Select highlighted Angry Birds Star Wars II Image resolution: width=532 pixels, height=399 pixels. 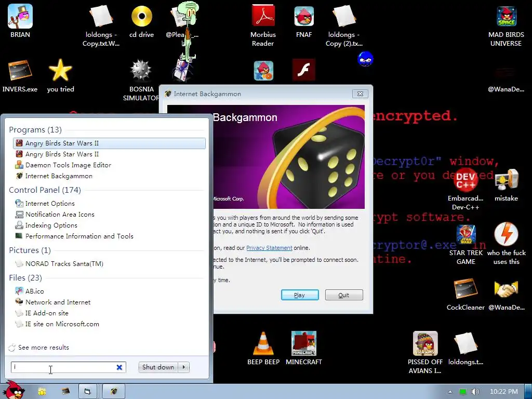click(x=109, y=143)
